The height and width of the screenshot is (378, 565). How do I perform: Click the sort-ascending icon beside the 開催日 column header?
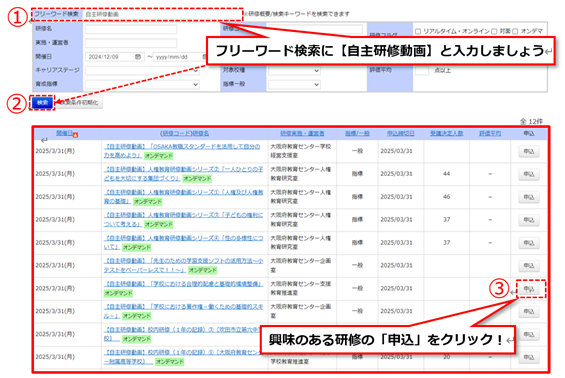(x=75, y=135)
